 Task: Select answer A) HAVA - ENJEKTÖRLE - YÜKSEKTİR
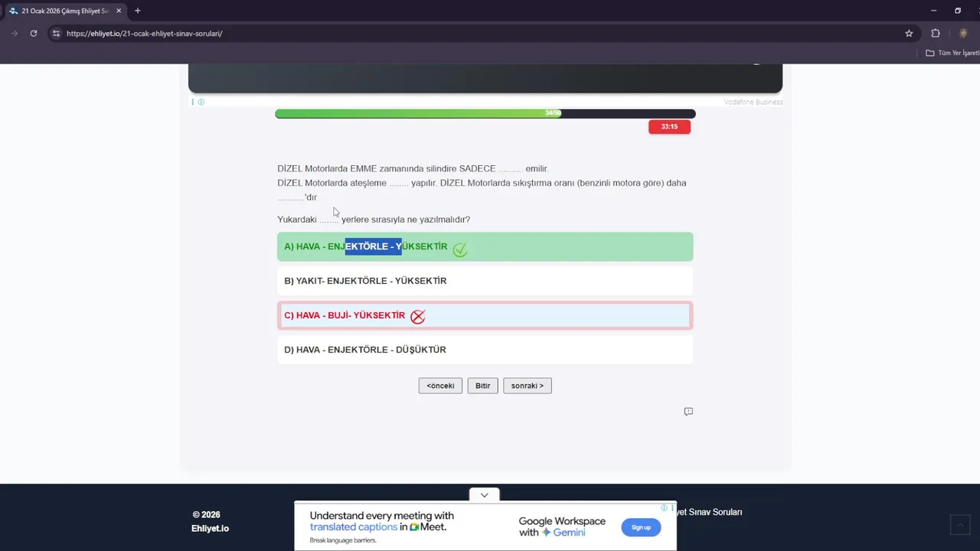pos(485,246)
